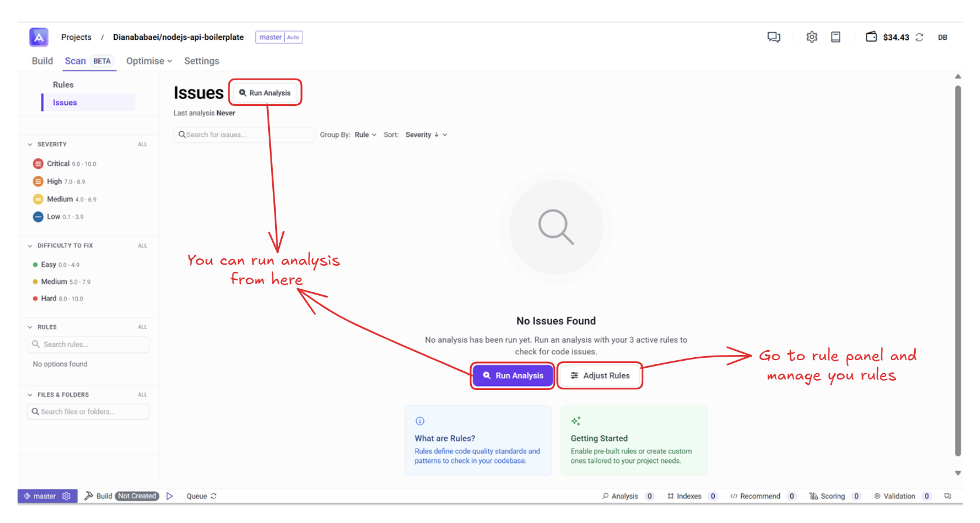The width and height of the screenshot is (980, 523).
Task: Open the Rules sidebar item
Action: [x=63, y=85]
